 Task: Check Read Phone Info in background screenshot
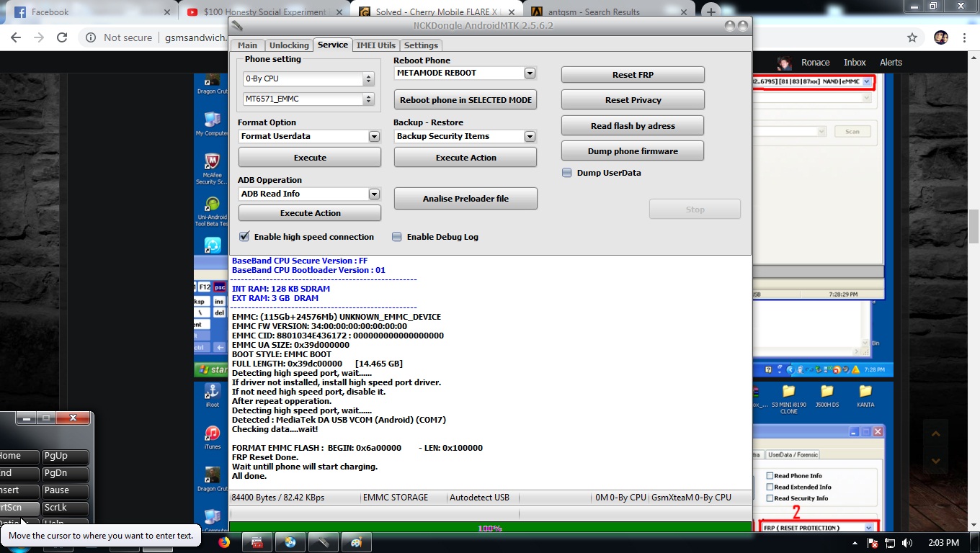click(770, 476)
